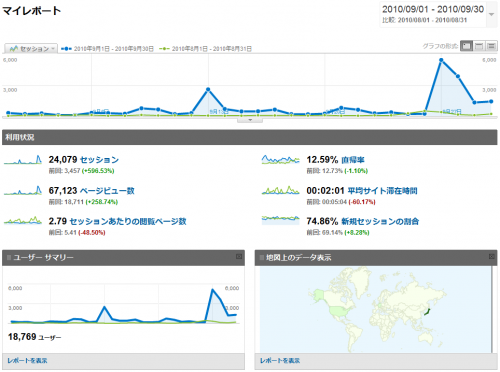Grab the ユーザー サマリー widget handle icon

(9, 258)
